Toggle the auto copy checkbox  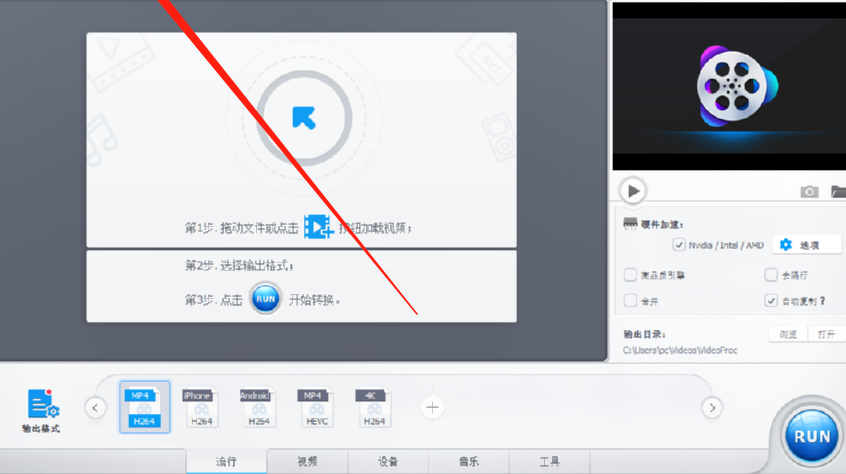click(x=771, y=300)
